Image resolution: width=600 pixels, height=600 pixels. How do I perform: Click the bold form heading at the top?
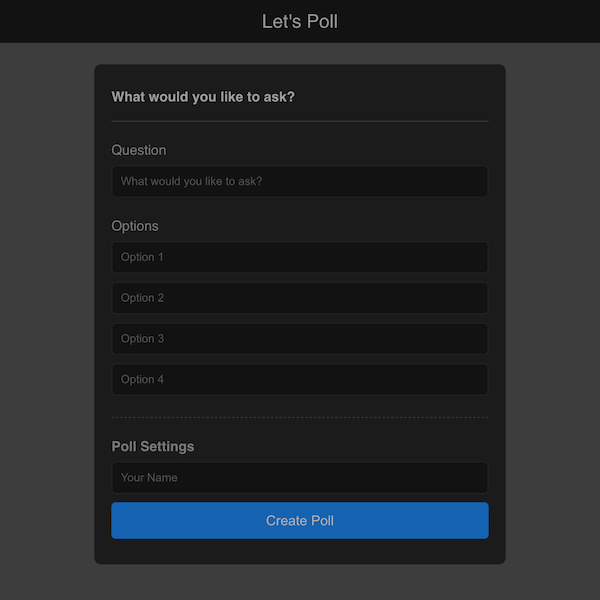(x=203, y=97)
